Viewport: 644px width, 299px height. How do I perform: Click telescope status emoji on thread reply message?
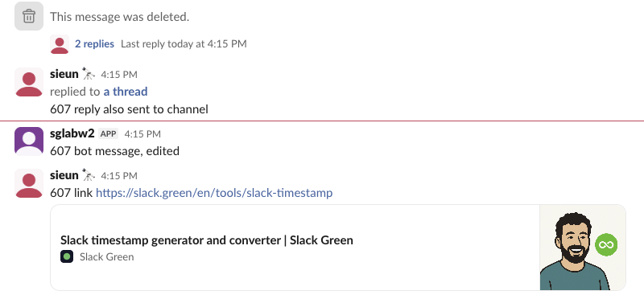[89, 74]
